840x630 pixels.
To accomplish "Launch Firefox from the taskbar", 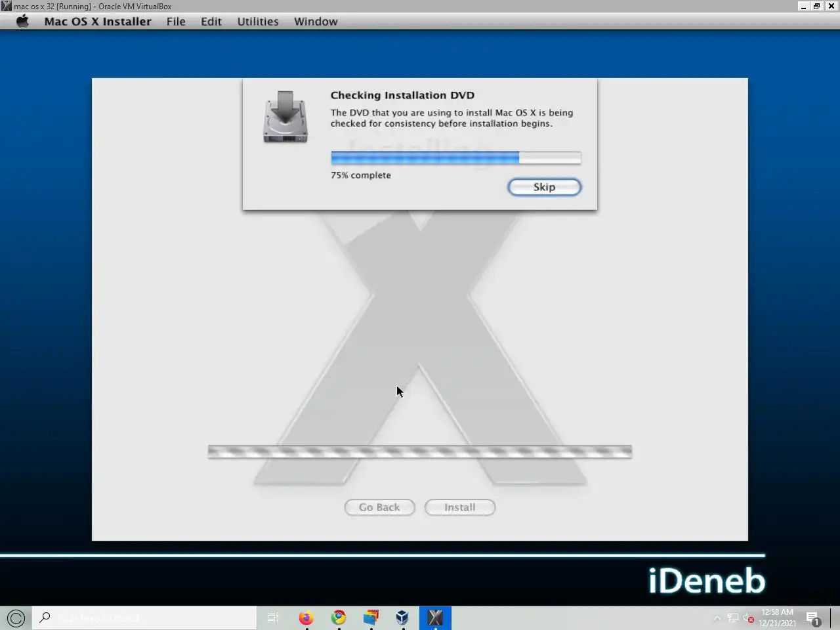I will (306, 618).
